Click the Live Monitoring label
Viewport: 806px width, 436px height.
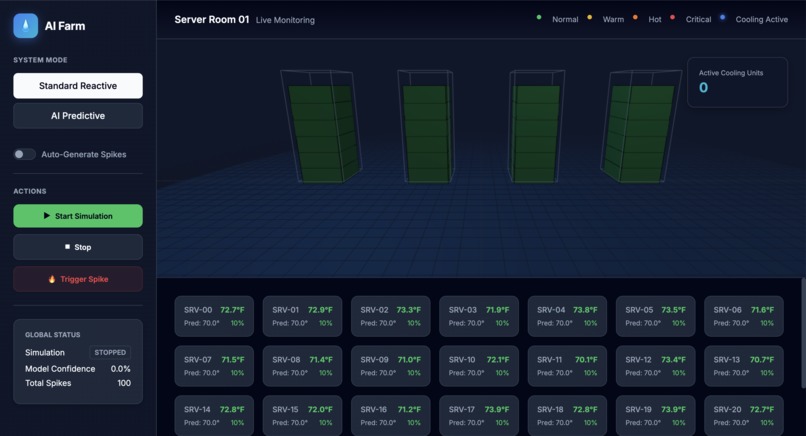tap(285, 20)
